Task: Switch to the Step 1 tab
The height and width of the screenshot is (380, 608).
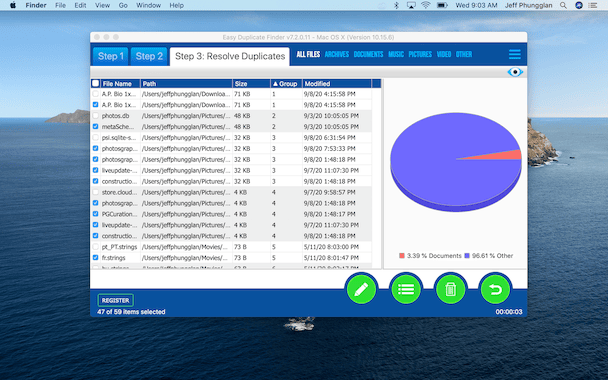Action: [111, 56]
